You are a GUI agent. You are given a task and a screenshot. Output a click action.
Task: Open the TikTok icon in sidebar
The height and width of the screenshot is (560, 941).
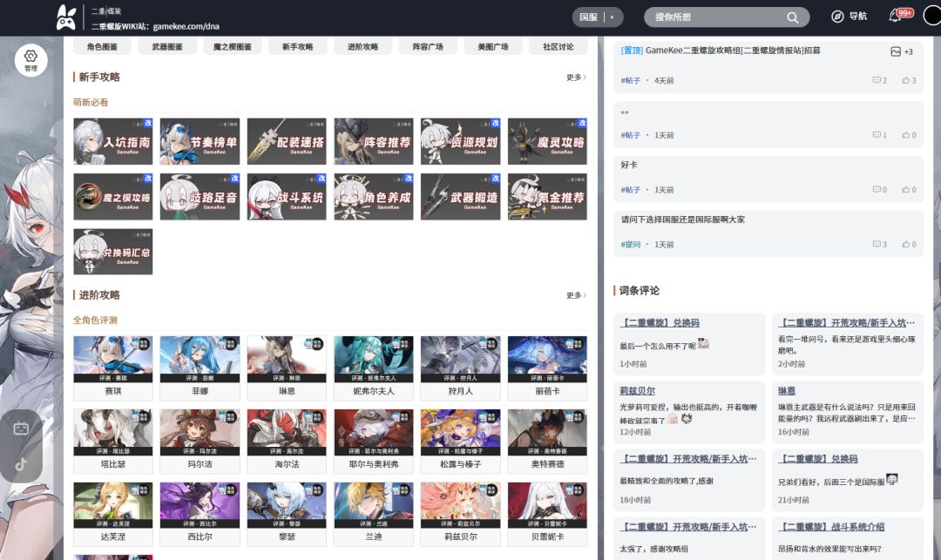[x=21, y=464]
